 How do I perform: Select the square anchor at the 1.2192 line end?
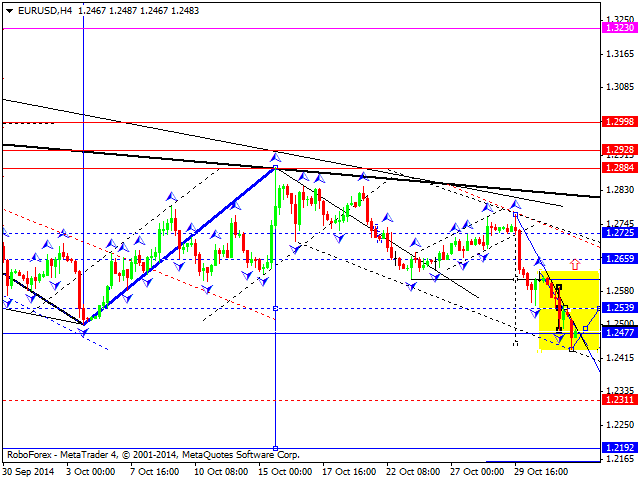(275, 448)
